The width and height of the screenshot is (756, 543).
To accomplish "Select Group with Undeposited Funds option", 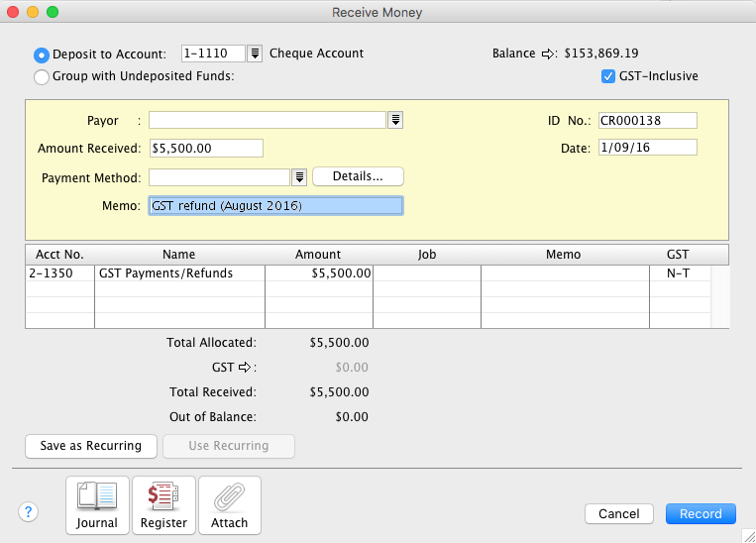I will point(42,76).
